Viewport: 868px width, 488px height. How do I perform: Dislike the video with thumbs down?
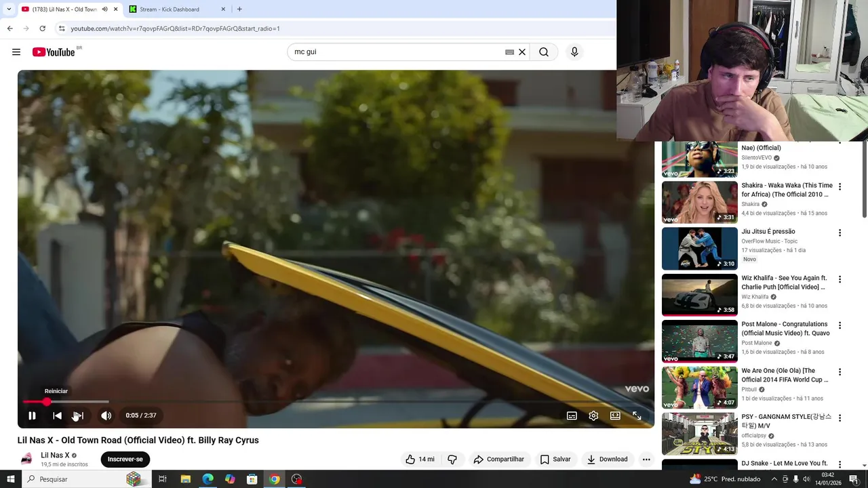452,460
